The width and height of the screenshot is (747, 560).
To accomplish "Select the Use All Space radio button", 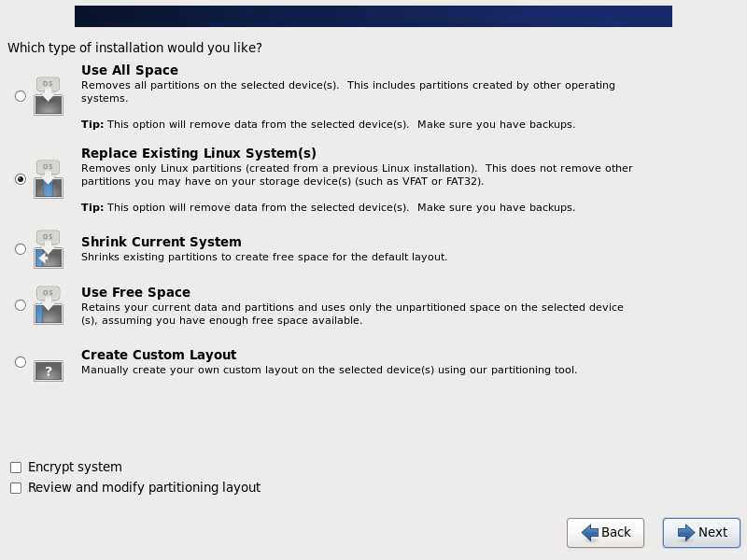I will 21,95.
